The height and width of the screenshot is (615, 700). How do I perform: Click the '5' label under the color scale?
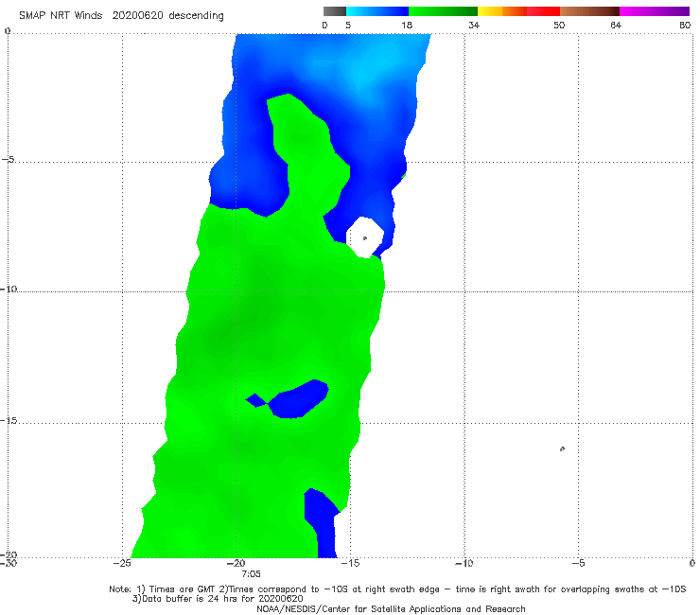348,25
